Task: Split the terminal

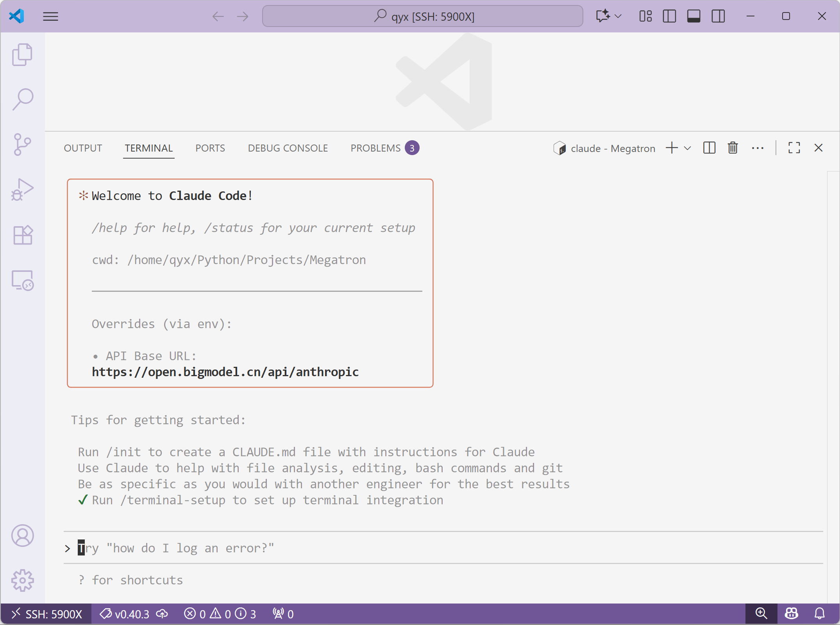Action: click(709, 148)
